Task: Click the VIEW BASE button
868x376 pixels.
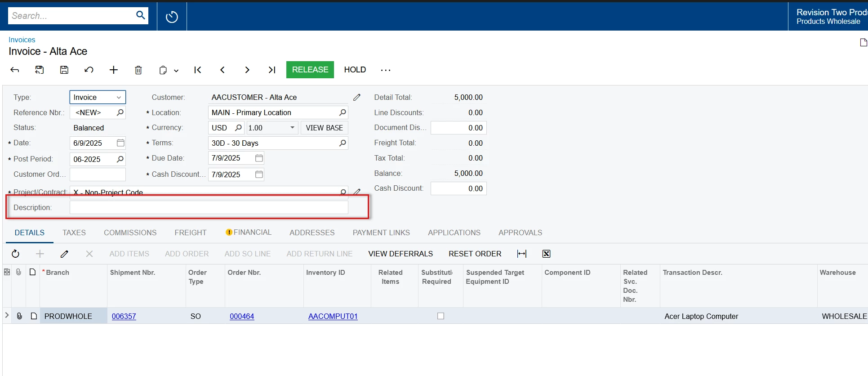Action: point(325,128)
